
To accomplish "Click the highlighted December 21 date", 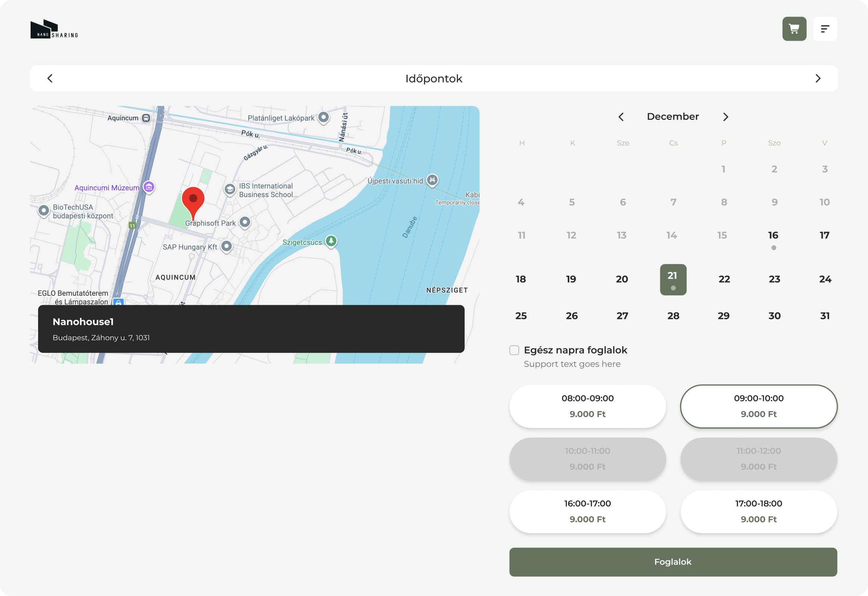I will [x=673, y=280].
